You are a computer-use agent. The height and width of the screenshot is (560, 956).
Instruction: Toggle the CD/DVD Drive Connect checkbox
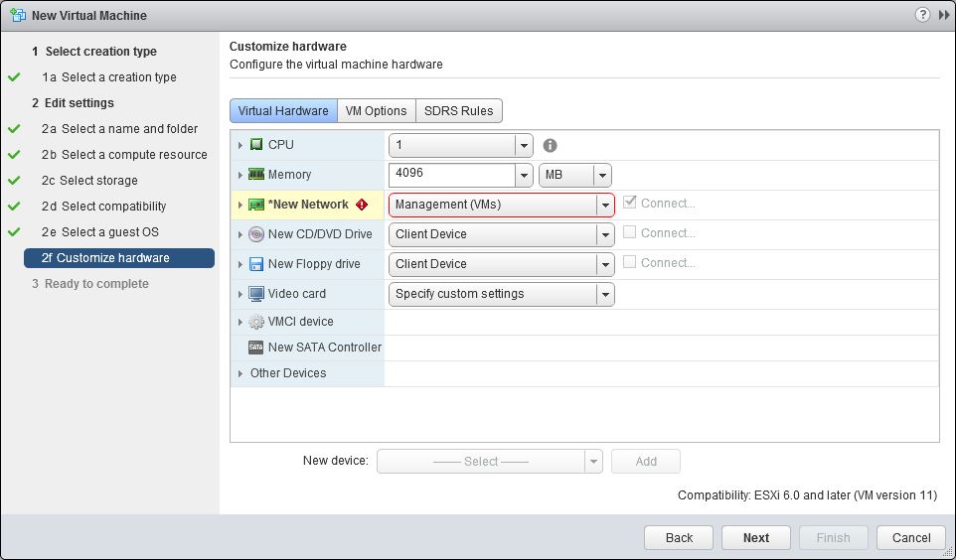630,232
